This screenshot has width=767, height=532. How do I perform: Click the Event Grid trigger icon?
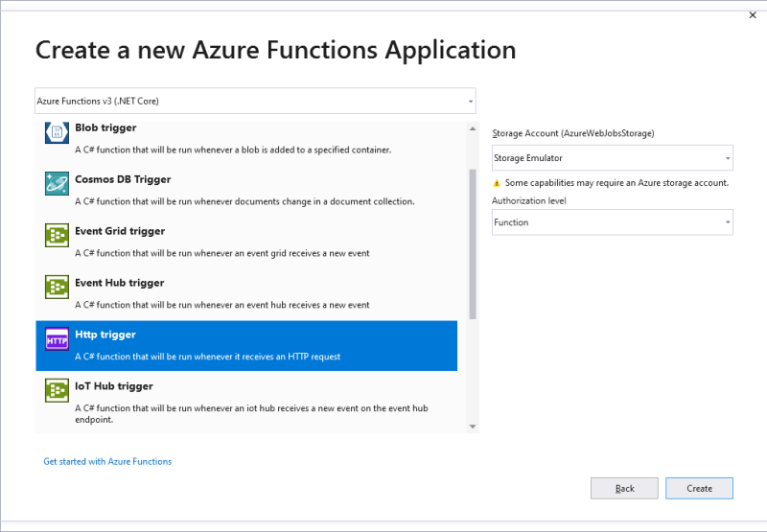pyautogui.click(x=57, y=235)
